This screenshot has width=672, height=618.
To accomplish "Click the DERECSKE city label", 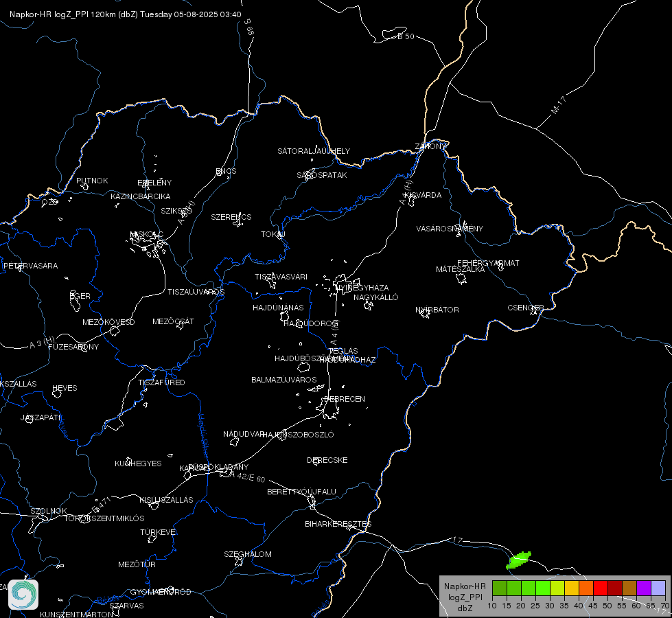I will (x=327, y=460).
